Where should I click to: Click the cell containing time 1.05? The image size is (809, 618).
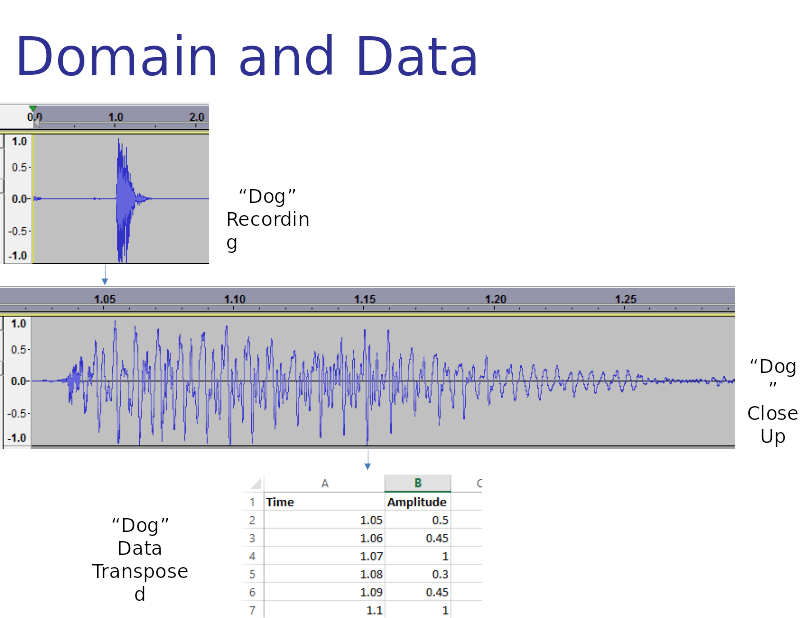click(325, 520)
